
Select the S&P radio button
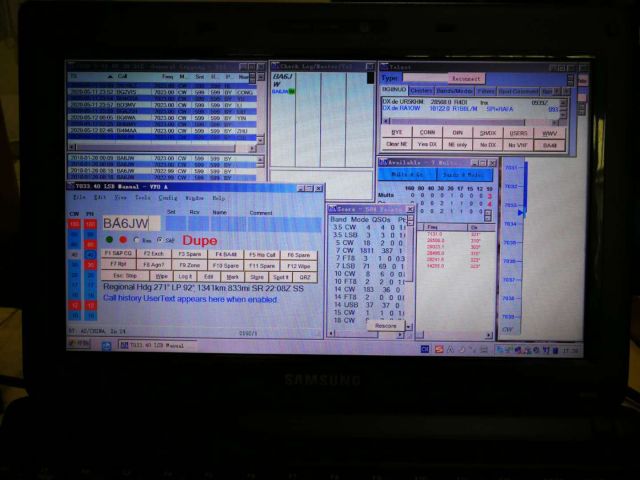[x=159, y=240]
